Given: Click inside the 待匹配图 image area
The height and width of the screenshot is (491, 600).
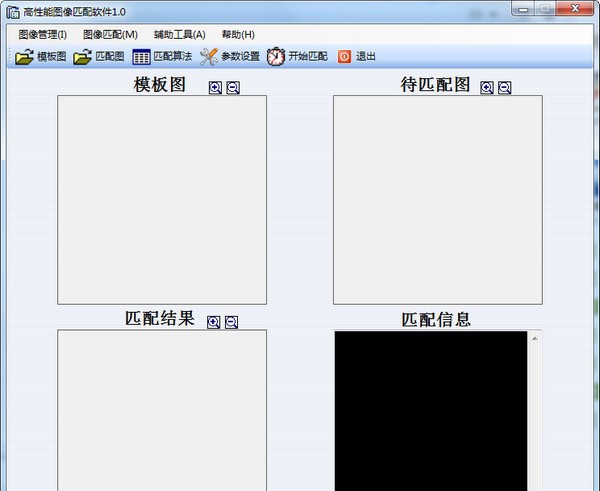Looking at the screenshot, I should 438,200.
